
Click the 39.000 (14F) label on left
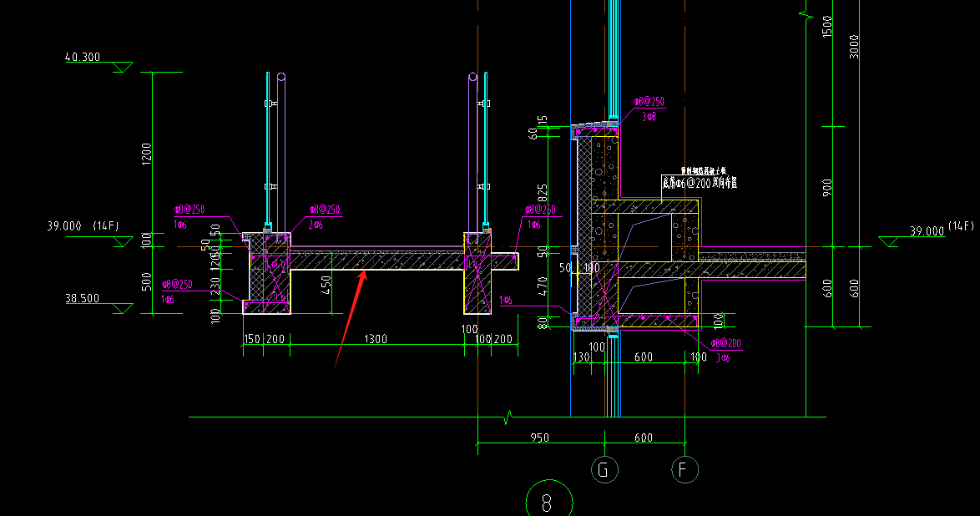pyautogui.click(x=83, y=225)
